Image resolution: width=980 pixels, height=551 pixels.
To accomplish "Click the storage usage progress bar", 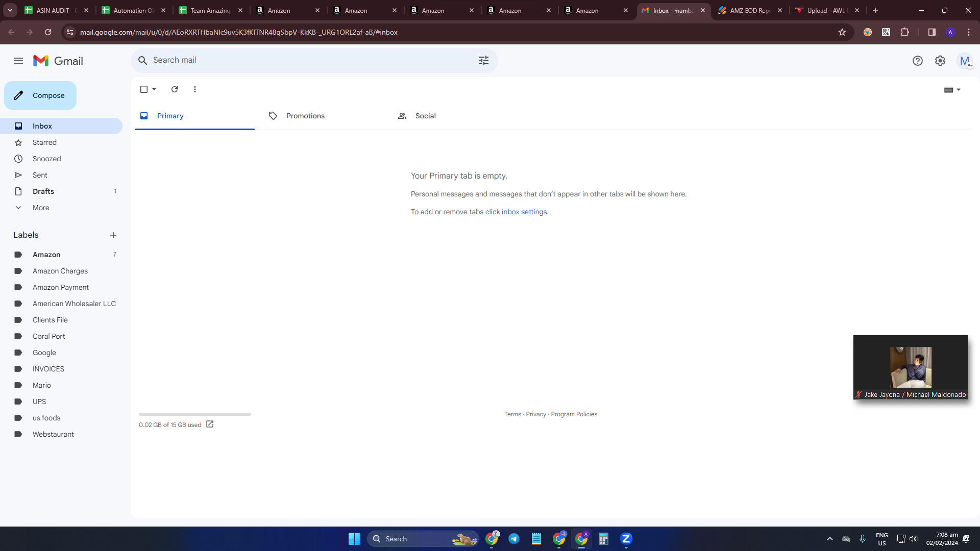I will (x=195, y=414).
